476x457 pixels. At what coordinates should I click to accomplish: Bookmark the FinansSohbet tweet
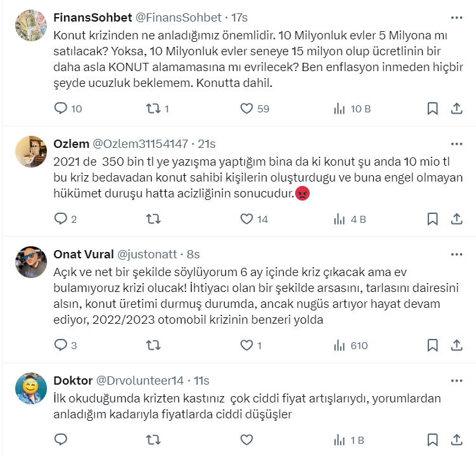[432, 109]
